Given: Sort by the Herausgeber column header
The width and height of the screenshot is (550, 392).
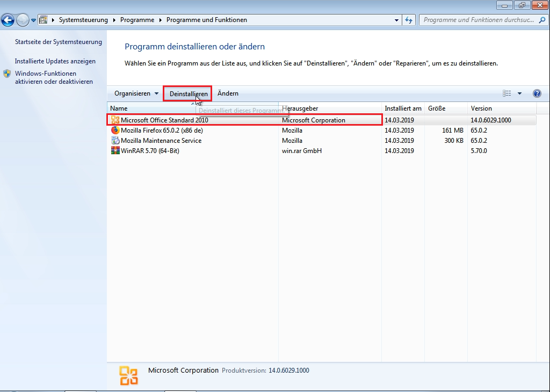Looking at the screenshot, I should 330,108.
